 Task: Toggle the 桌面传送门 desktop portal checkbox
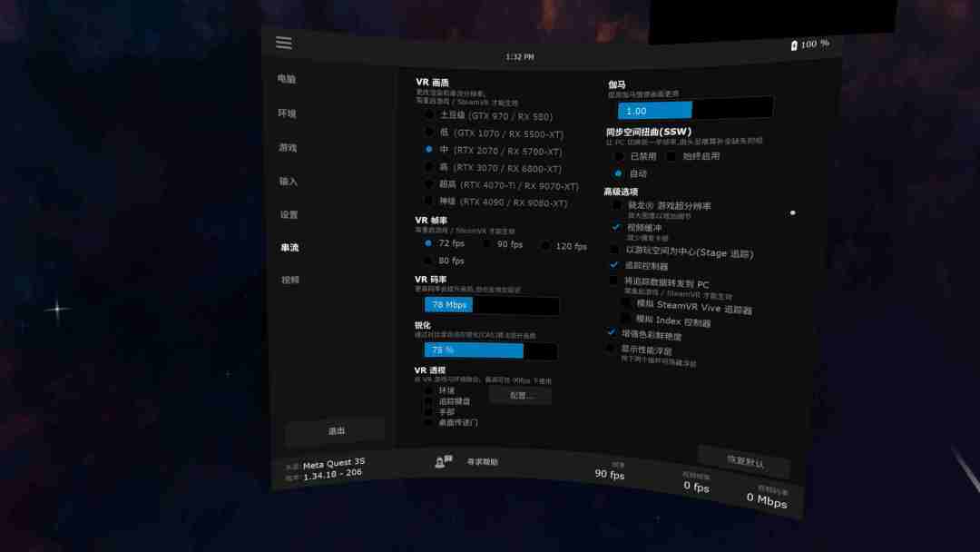tap(428, 422)
